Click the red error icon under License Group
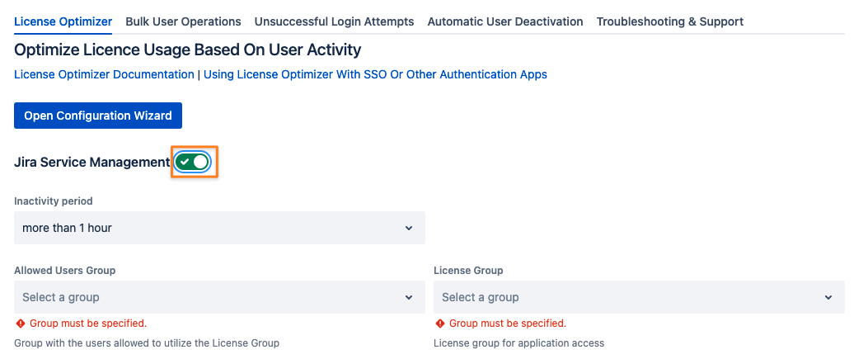Image resolution: width=868 pixels, height=359 pixels. tap(440, 324)
